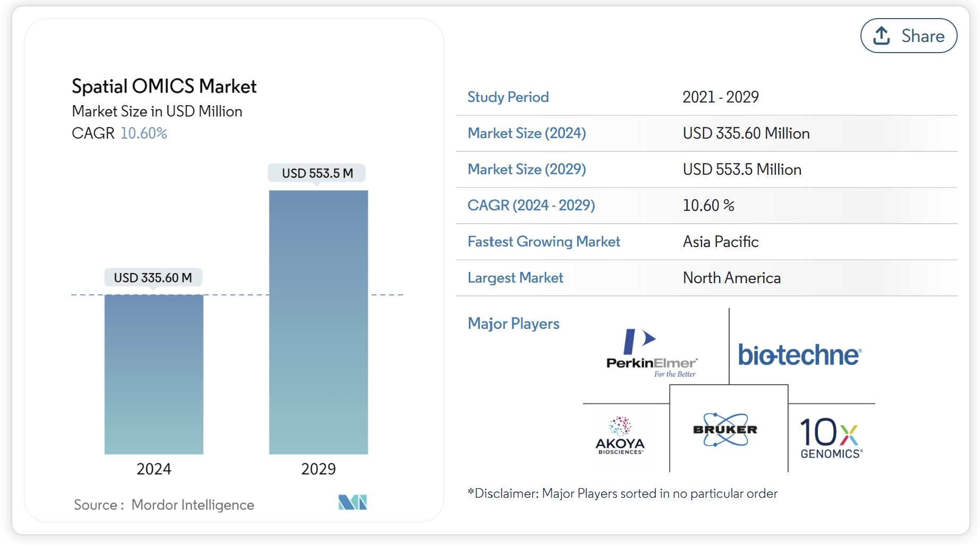Click the Share button
The image size is (980, 545).
click(x=909, y=36)
